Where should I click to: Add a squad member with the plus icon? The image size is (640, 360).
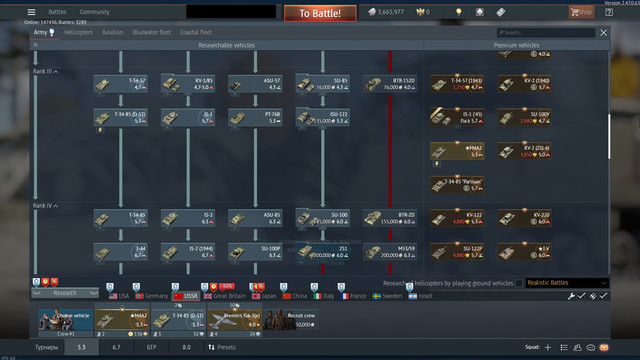pos(548,347)
